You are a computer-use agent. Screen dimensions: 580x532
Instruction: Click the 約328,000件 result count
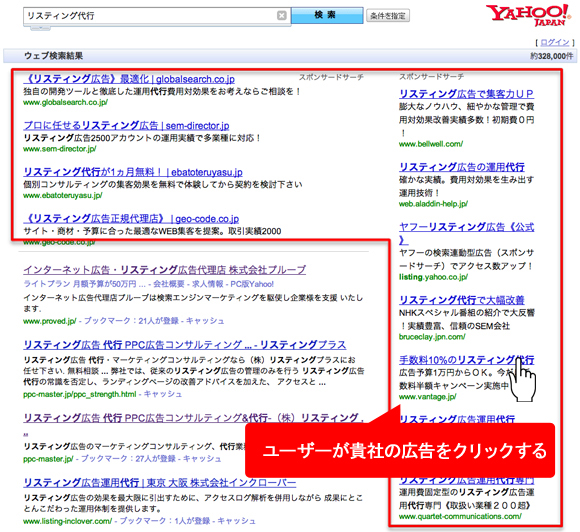click(552, 56)
